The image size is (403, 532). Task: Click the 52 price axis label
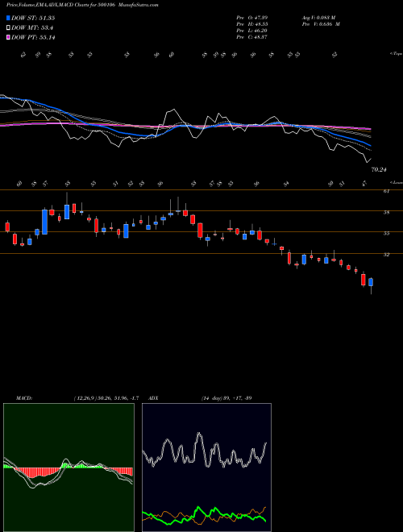pos(386,255)
